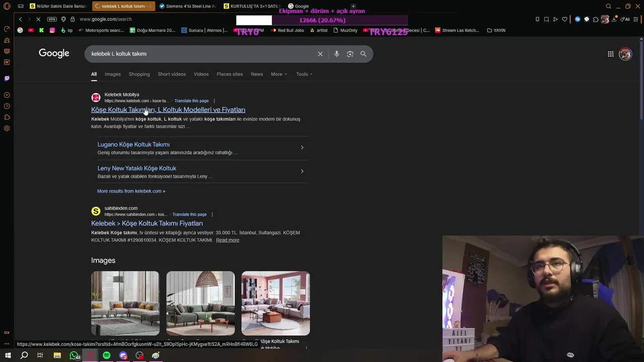Screen dimensions: 644x362
Task: Open File Explorer from the taskbar
Action: click(57, 355)
